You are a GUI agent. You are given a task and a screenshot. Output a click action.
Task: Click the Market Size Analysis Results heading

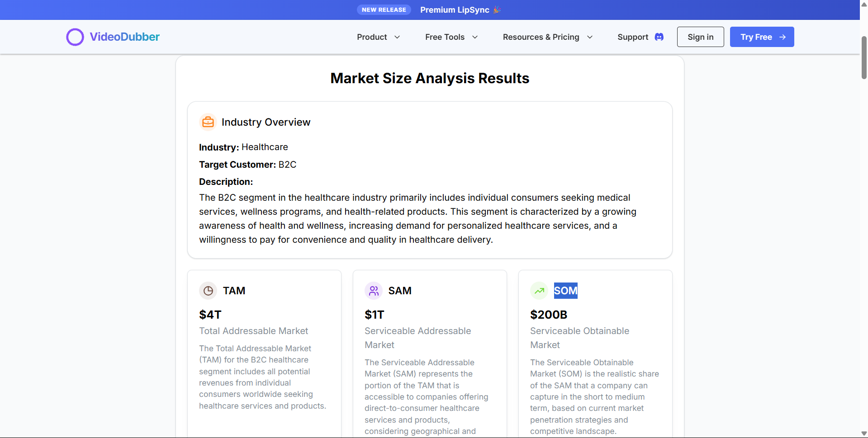click(x=430, y=78)
